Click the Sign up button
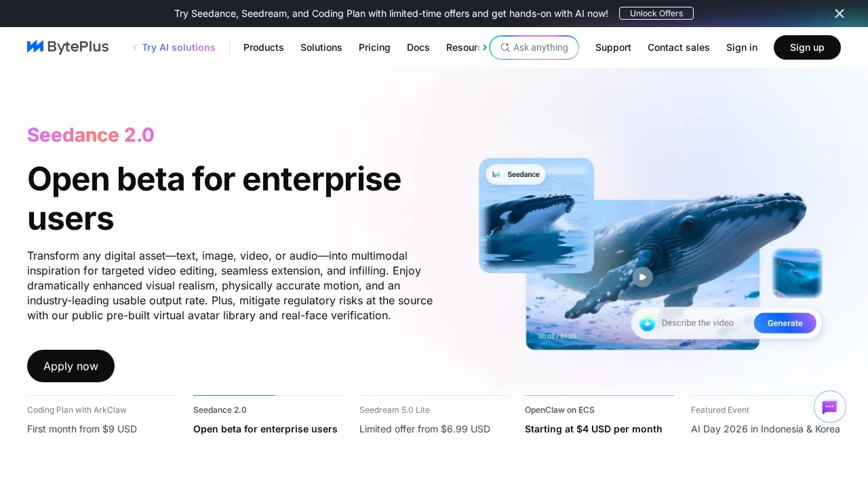This screenshot has height=488, width=868. pos(807,47)
